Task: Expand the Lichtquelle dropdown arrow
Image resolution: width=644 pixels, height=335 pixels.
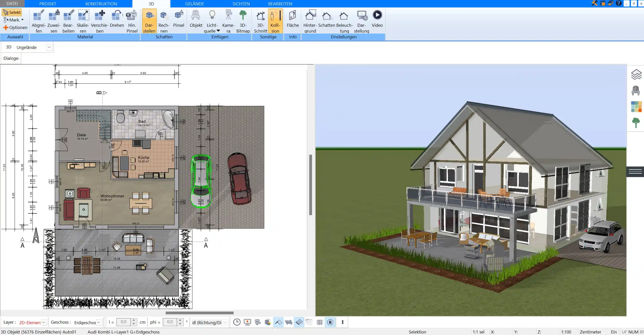Action: pos(218,31)
